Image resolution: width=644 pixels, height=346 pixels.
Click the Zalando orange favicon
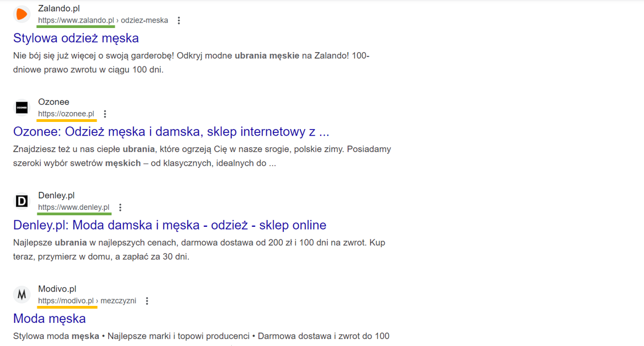[22, 14]
